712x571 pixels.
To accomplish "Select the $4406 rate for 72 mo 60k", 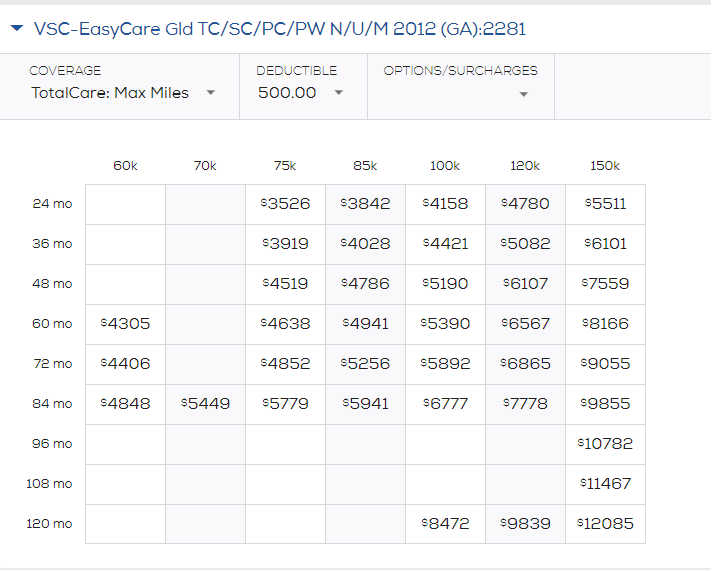I will tap(125, 364).
